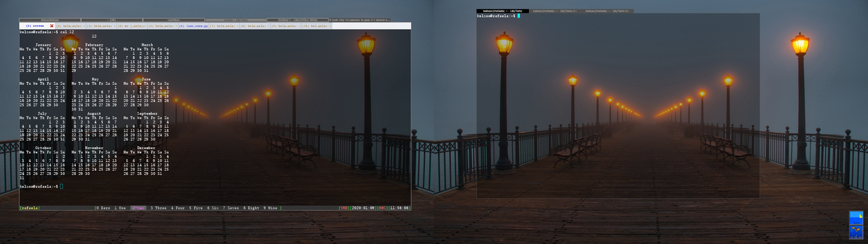
Task: Click '9 Nine' in screen status bar
Action: click(x=270, y=208)
